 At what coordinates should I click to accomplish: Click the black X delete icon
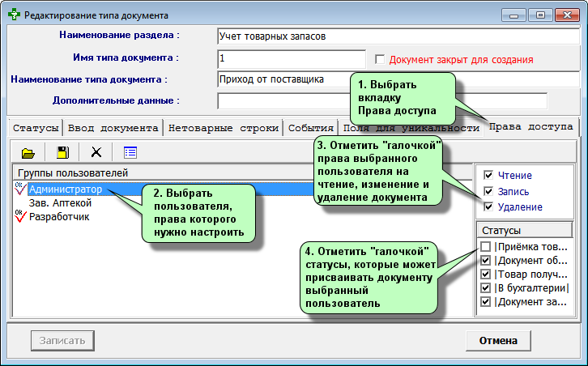pos(96,152)
